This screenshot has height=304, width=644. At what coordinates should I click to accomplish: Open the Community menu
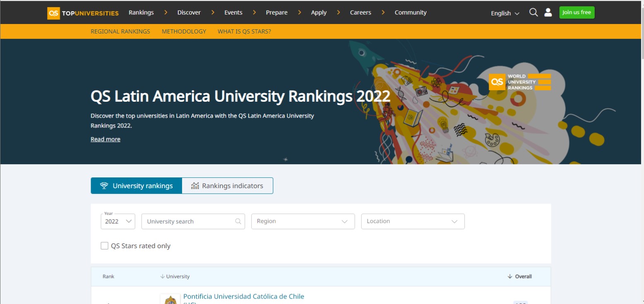coord(411,12)
